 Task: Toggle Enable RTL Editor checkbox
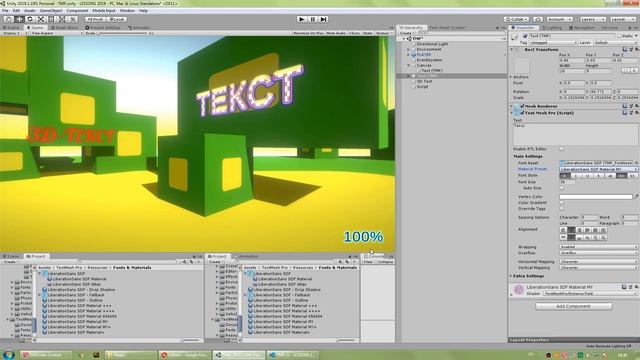tap(562, 149)
